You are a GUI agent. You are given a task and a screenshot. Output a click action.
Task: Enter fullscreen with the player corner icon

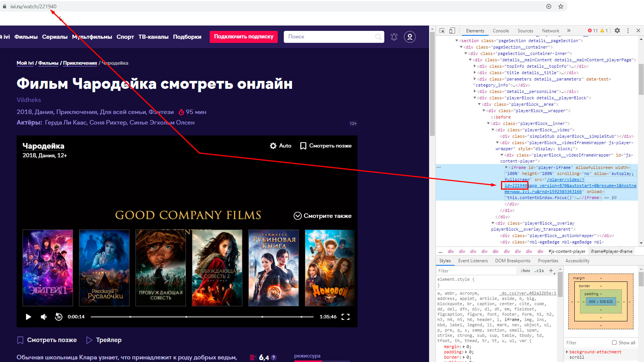pyautogui.click(x=346, y=317)
